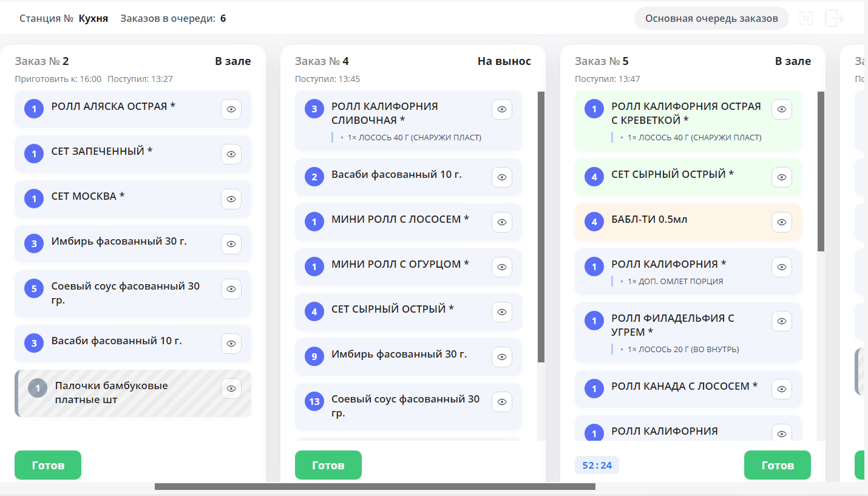Click eye icon for МИНИ РОЛЛ С ЛОСОСЕМ
Image resolution: width=868 pixels, height=496 pixels.
[502, 222]
